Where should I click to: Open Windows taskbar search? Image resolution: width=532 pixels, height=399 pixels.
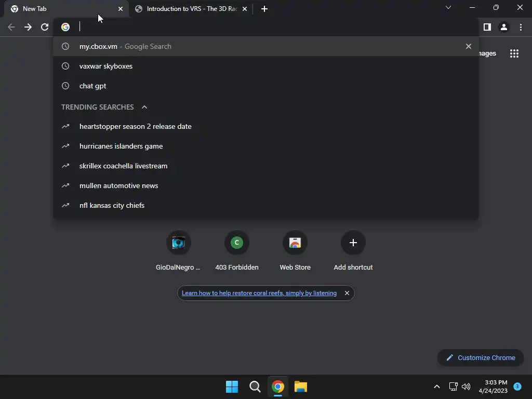255,387
